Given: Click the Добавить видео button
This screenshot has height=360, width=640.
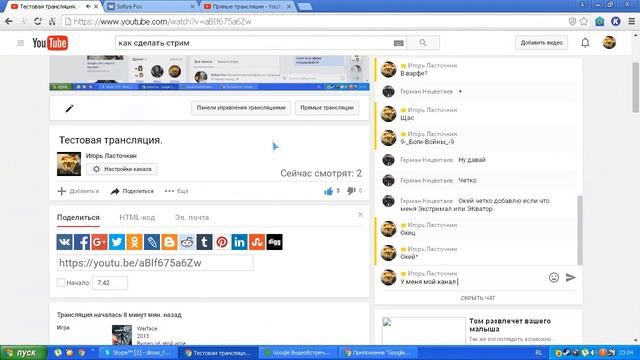Looking at the screenshot, I should pyautogui.click(x=542, y=42).
